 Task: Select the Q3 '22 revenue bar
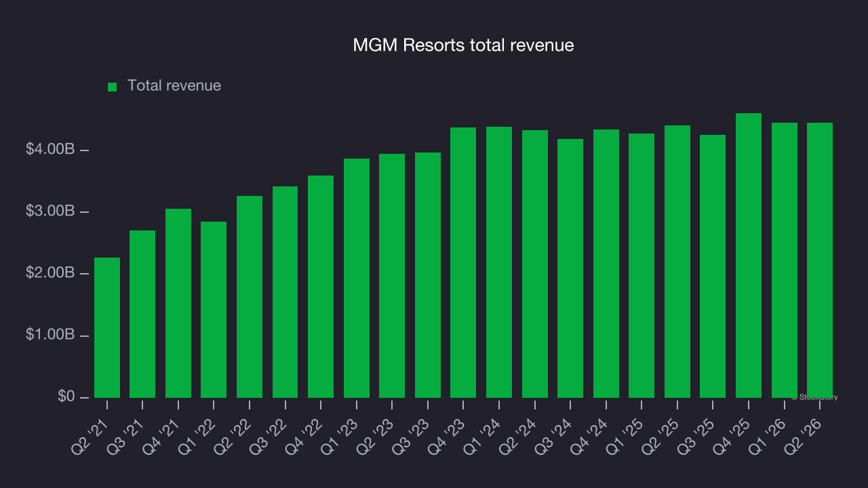pos(285,292)
